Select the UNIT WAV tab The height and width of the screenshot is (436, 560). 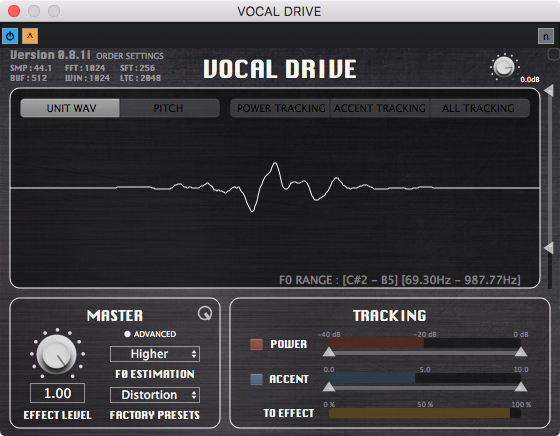(70, 108)
